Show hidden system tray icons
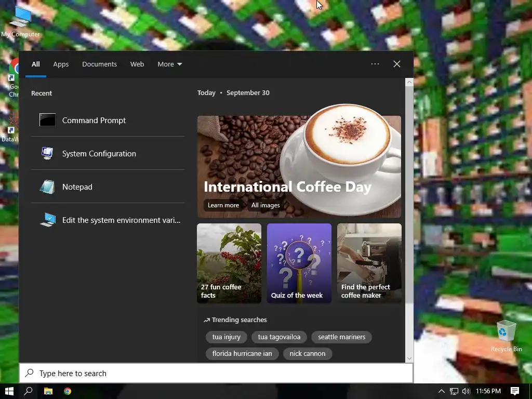 (x=441, y=391)
